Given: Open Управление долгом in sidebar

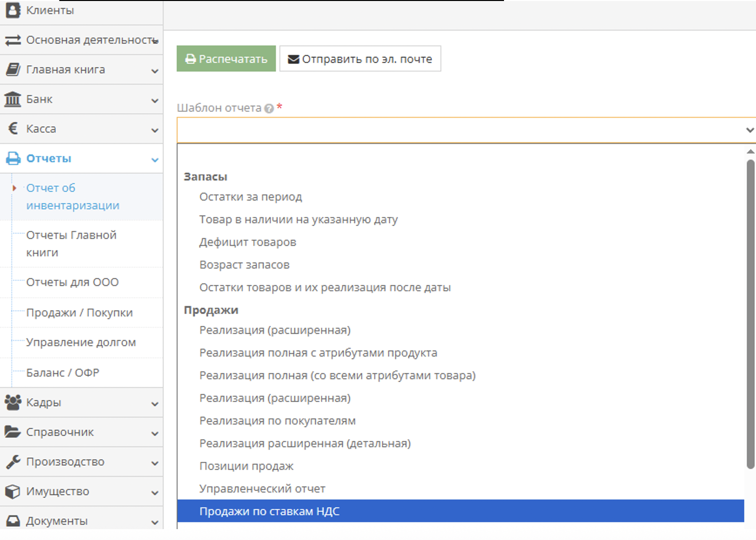Looking at the screenshot, I should tap(81, 342).
